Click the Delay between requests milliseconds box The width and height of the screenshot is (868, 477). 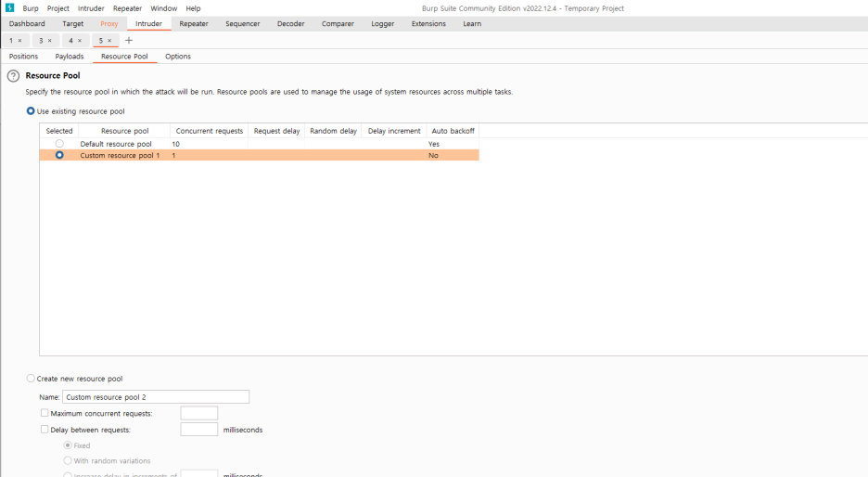198,430
